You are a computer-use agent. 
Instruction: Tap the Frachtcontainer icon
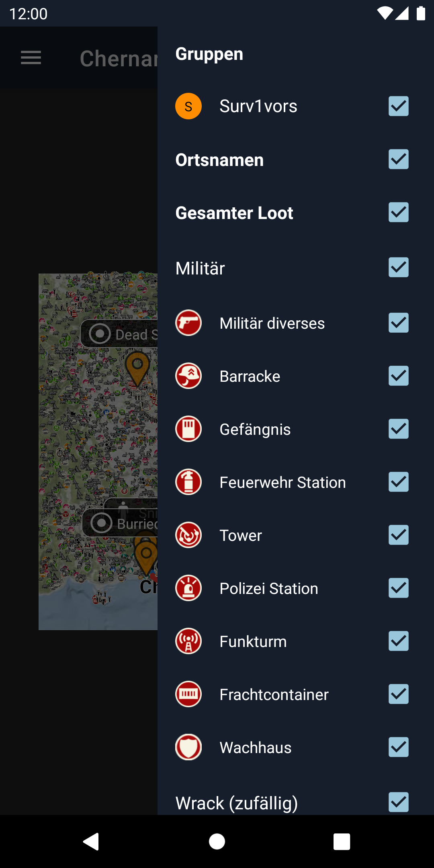click(x=188, y=694)
